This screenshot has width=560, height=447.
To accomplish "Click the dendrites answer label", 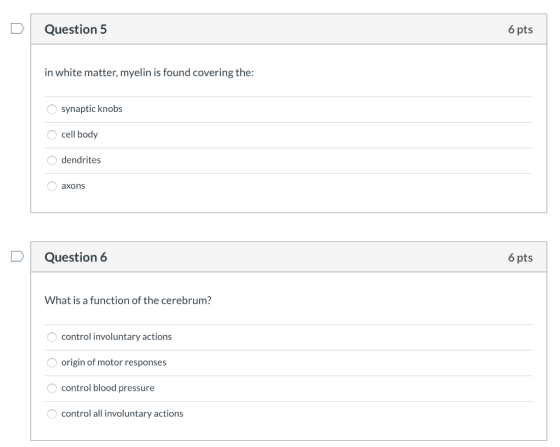I will pyautogui.click(x=81, y=160).
